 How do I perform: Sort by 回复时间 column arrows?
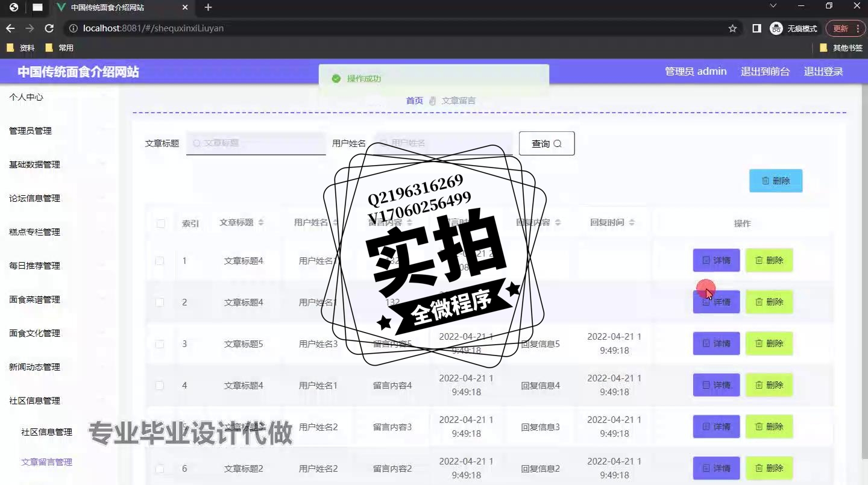(632, 222)
